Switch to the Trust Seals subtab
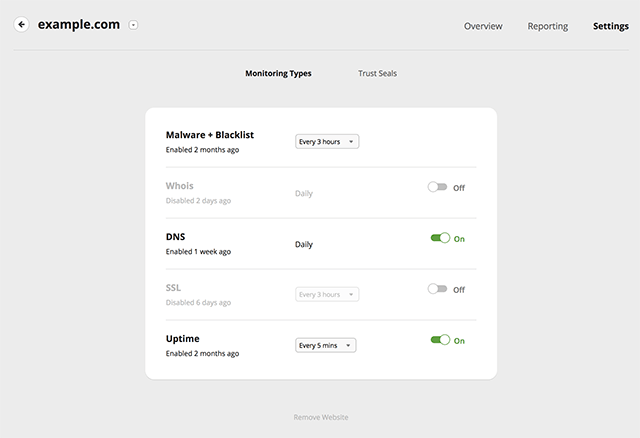 click(377, 73)
